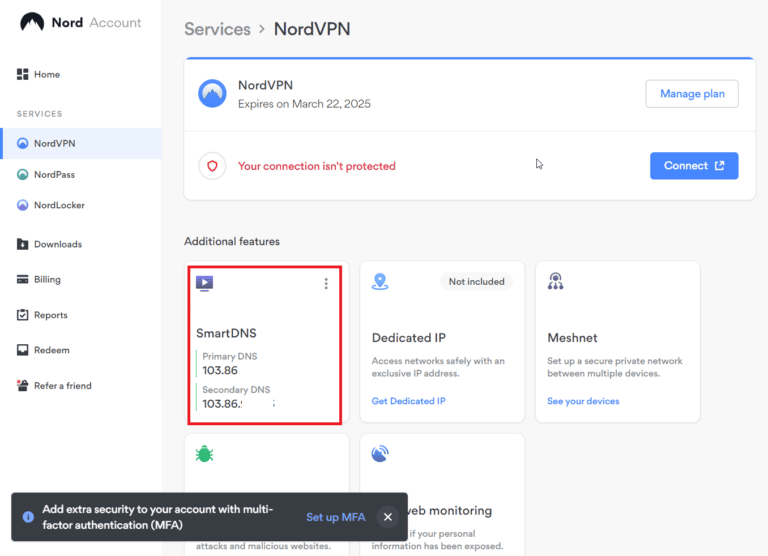Click the NordVPN icon in sidebar

pyautogui.click(x=23, y=144)
